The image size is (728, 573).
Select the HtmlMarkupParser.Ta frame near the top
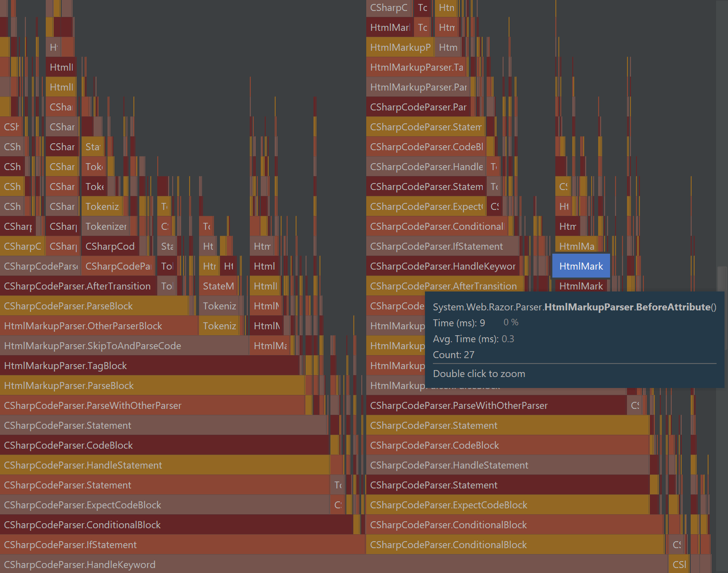(x=416, y=67)
